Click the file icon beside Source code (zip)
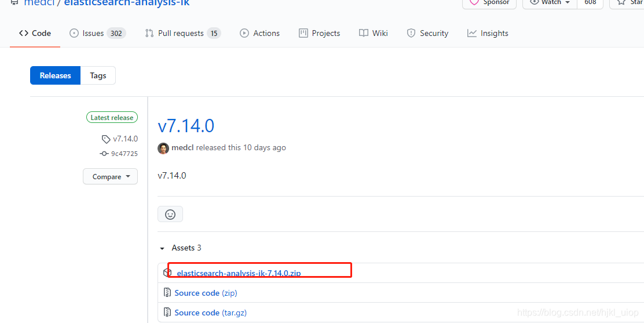644x323 pixels. coord(167,292)
